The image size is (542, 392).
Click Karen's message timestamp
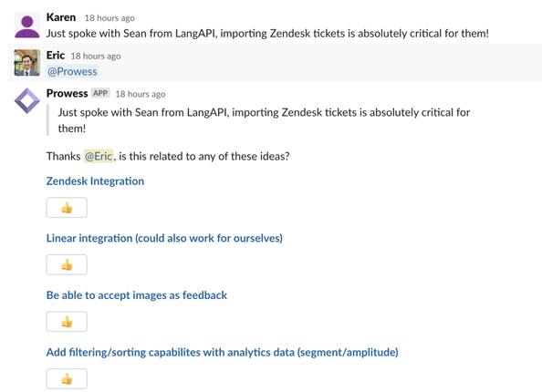click(x=109, y=18)
